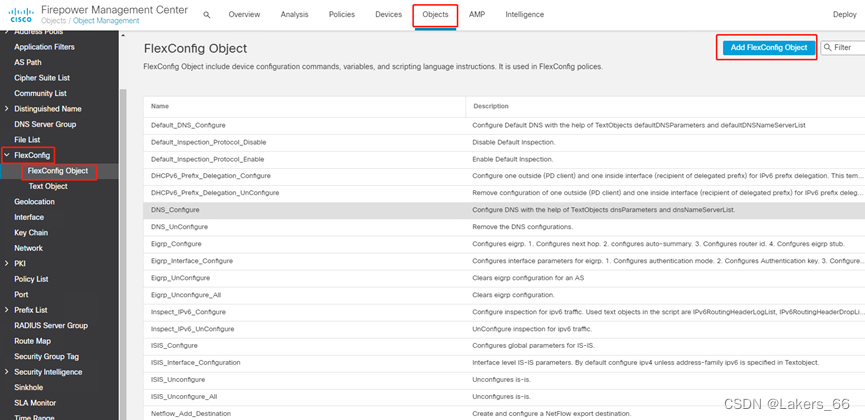Select Interface in sidebar
The image size is (865, 420).
click(x=29, y=217)
